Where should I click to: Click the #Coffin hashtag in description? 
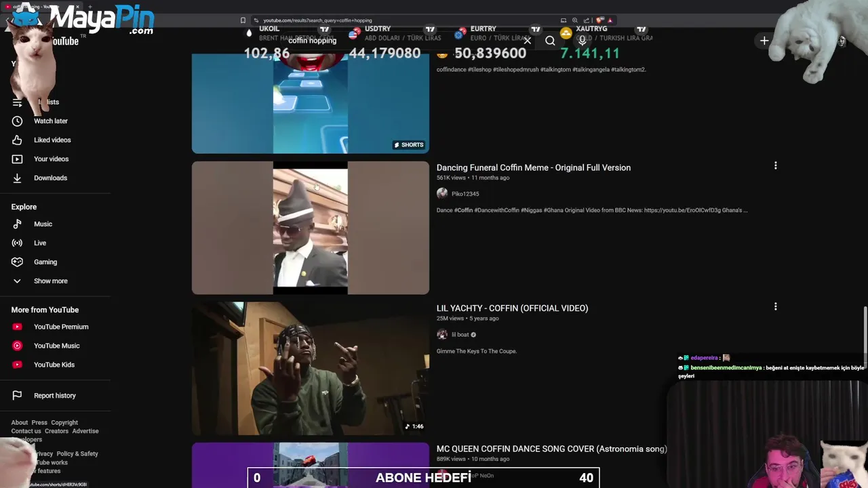pos(463,210)
